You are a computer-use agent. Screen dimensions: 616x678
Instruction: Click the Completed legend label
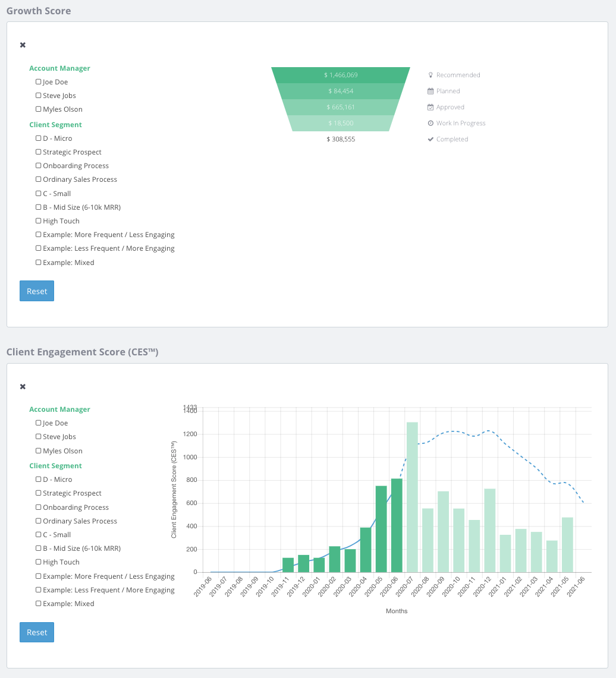coord(452,139)
